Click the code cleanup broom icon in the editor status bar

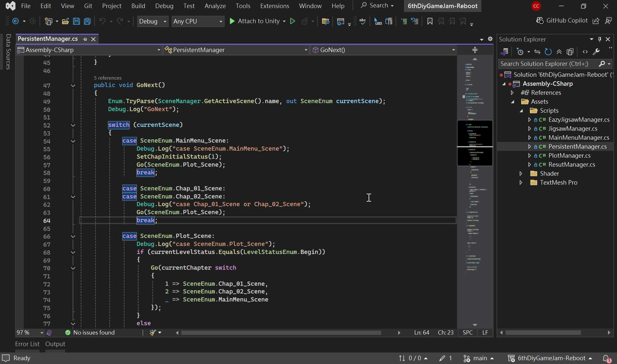153,333
